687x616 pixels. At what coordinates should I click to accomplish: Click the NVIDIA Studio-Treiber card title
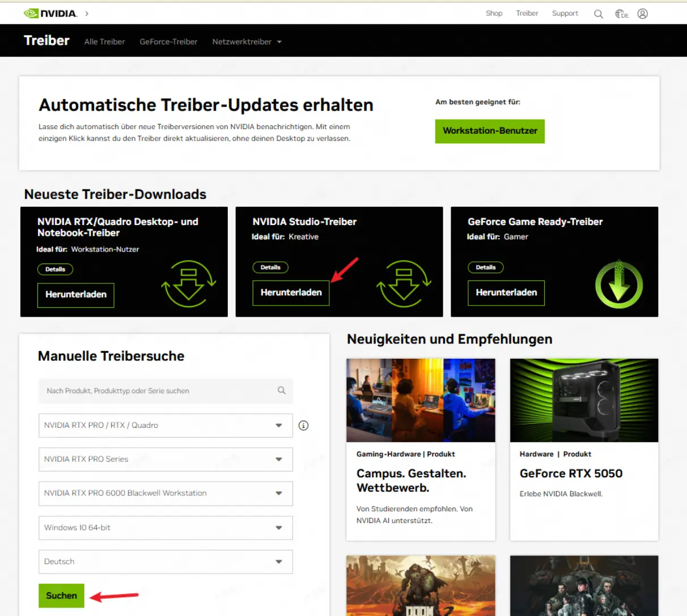point(304,222)
